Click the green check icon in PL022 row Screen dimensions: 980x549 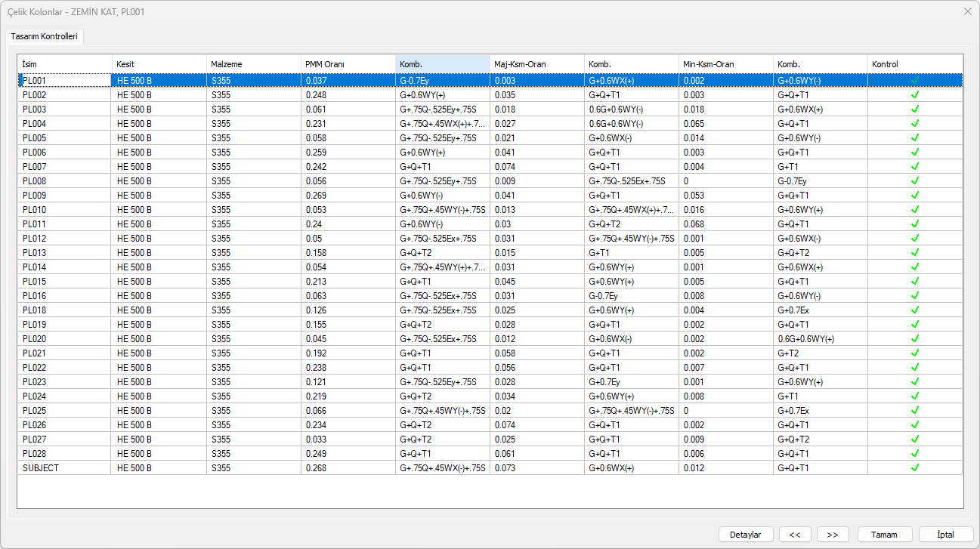pyautogui.click(x=914, y=367)
